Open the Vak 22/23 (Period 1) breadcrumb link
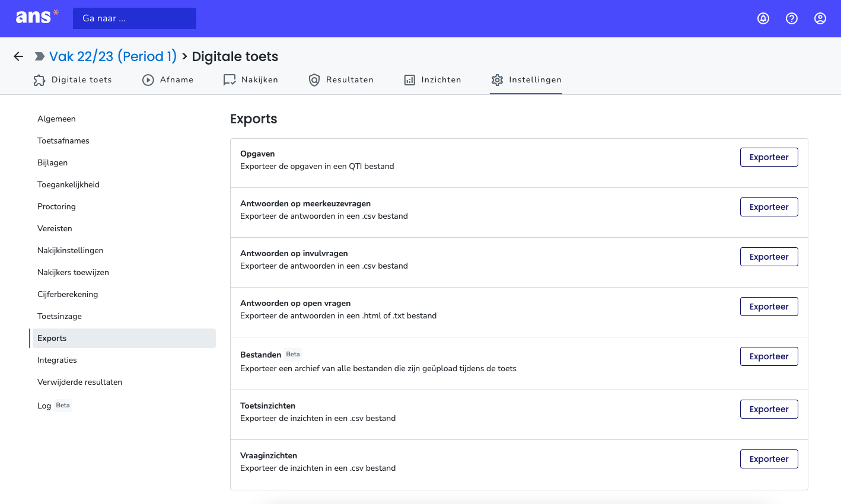The image size is (841, 504). click(113, 56)
